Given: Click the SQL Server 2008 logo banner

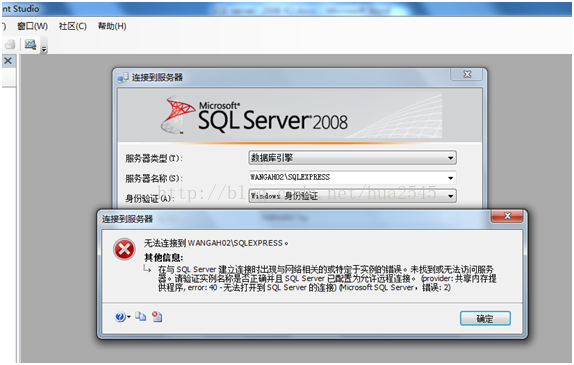Looking at the screenshot, I should point(299,115).
